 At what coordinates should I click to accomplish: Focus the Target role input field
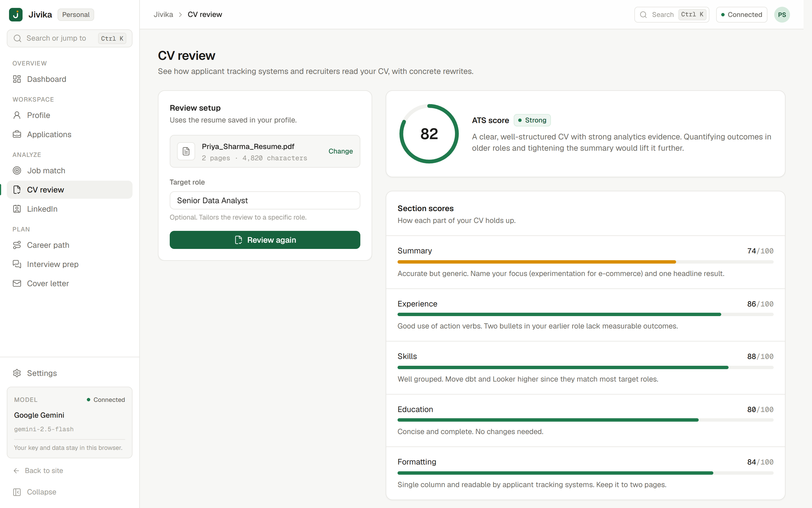pos(265,200)
